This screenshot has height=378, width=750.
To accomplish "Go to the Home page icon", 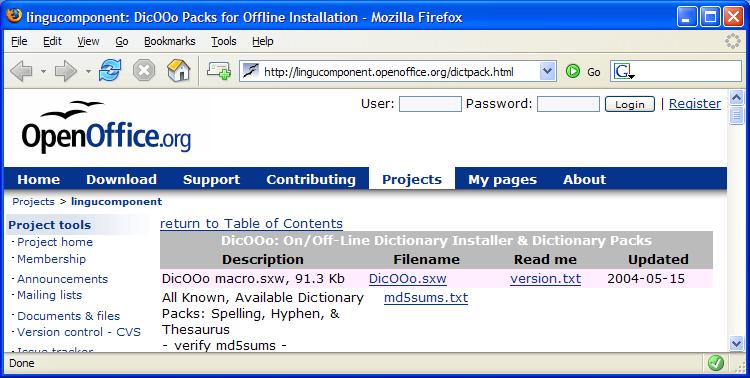I will [x=178, y=71].
